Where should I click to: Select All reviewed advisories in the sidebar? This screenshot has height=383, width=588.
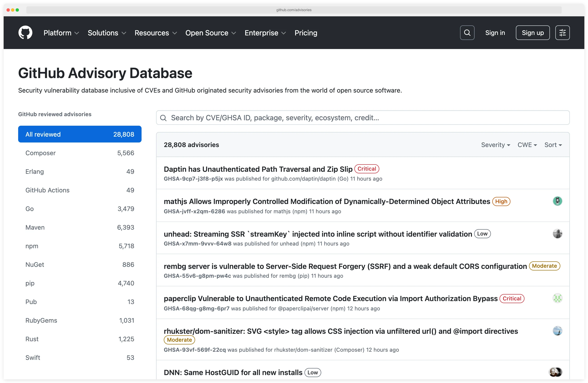[80, 134]
